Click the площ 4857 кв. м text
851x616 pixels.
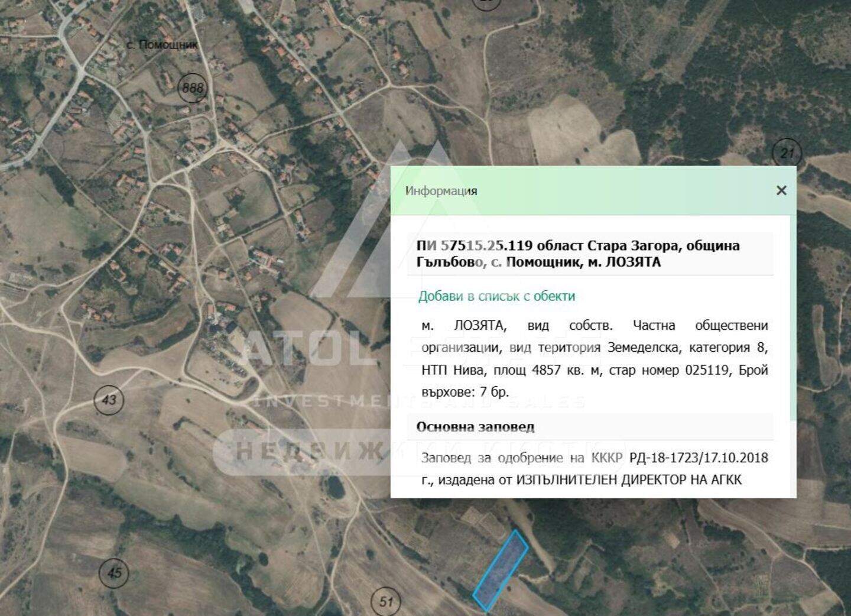click(548, 370)
